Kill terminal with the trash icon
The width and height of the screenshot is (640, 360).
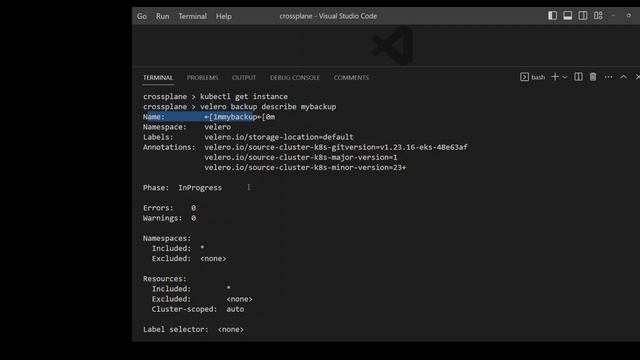(593, 77)
